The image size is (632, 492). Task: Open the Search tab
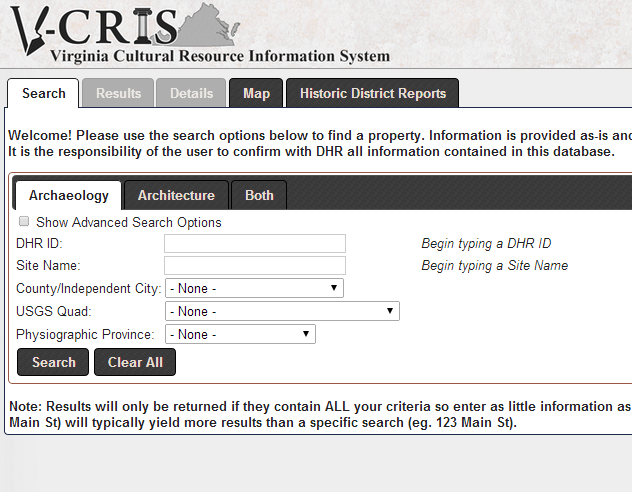43,93
